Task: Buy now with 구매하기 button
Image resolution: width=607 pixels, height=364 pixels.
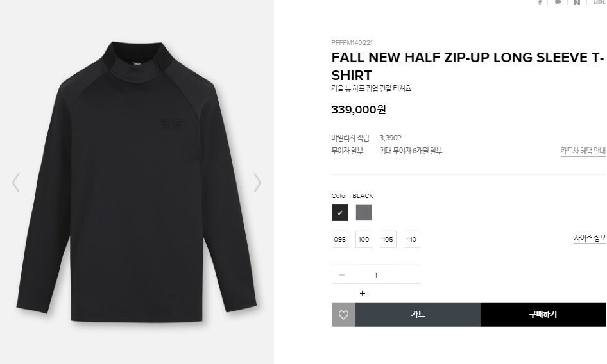Action: [x=543, y=315]
